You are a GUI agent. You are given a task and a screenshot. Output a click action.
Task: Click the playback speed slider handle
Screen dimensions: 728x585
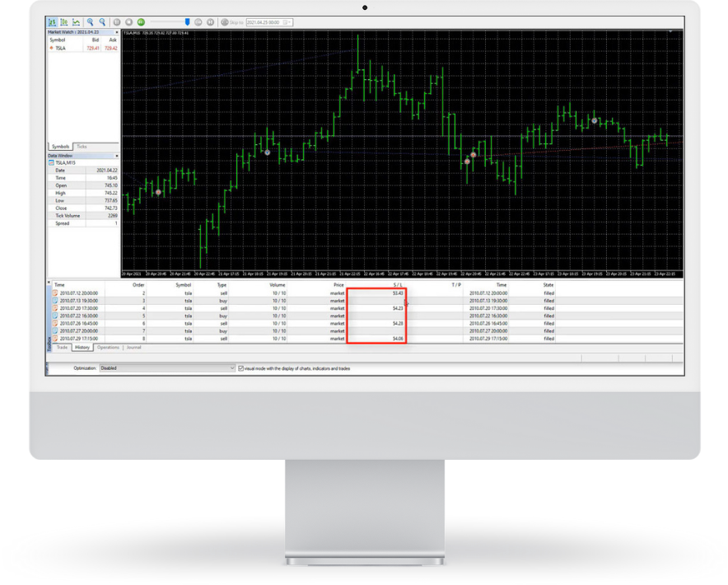(x=188, y=22)
